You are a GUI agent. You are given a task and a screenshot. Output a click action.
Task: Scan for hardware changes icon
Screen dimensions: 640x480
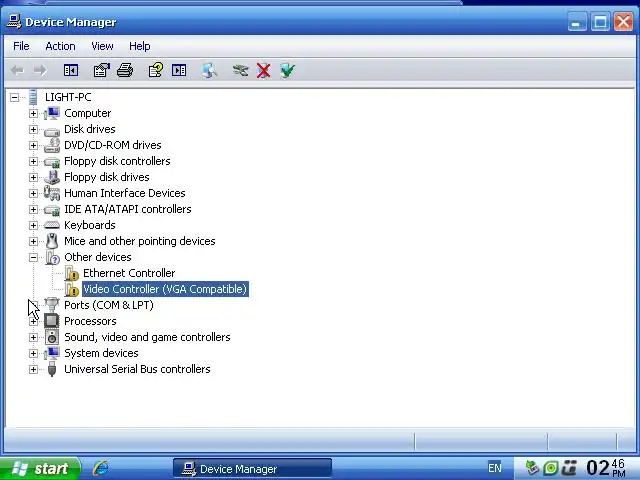pos(210,70)
